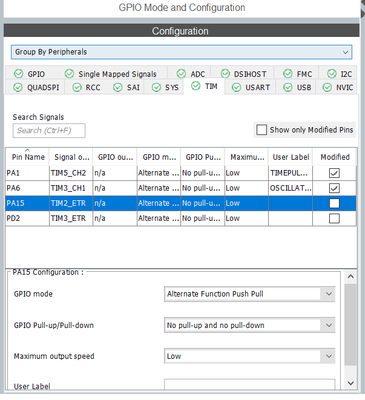Click the check icon beside the FMC tab
Viewport: 365px width, 400px height.
coord(288,74)
